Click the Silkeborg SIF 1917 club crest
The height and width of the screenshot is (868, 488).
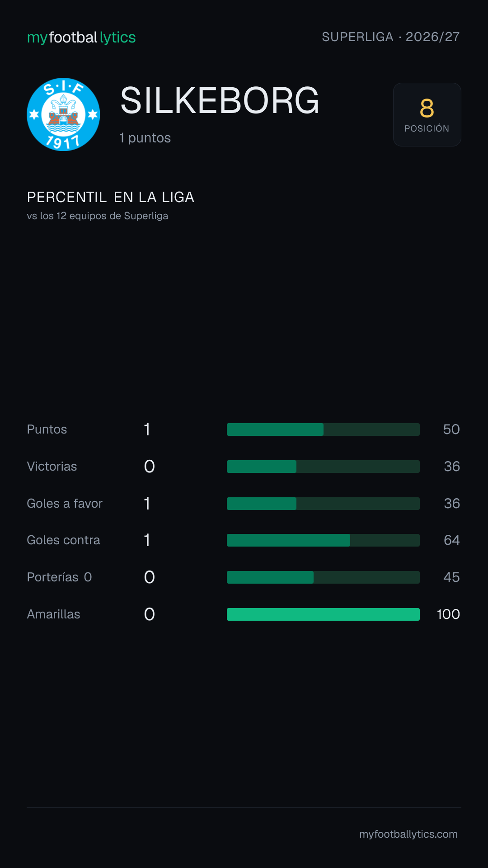pos(63,114)
